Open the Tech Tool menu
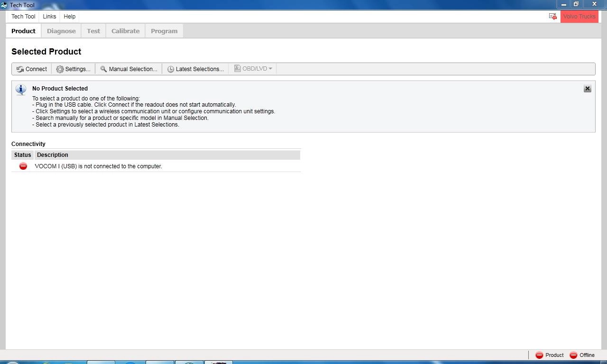This screenshot has height=364, width=607. tap(23, 17)
